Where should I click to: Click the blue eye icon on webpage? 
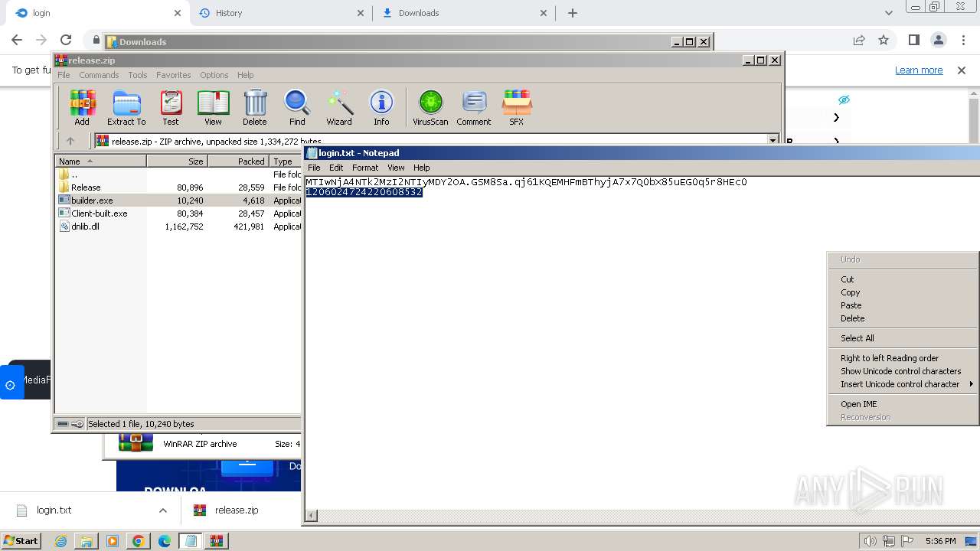coord(844,100)
